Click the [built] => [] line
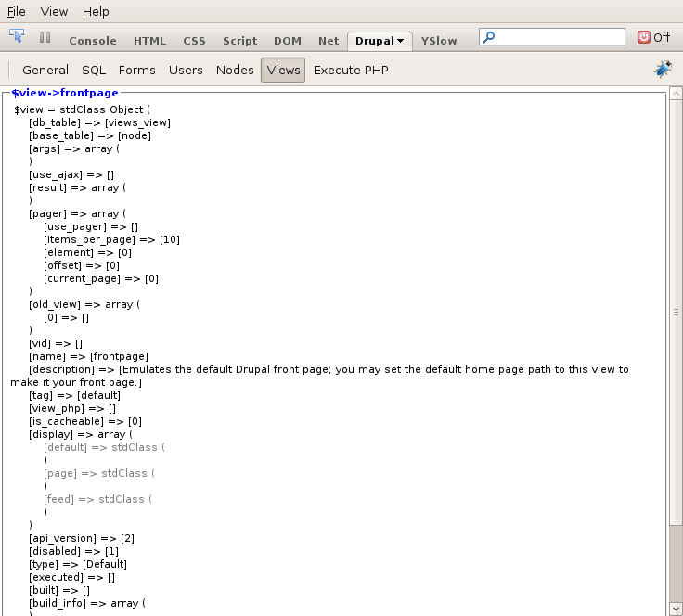 pyautogui.click(x=59, y=591)
